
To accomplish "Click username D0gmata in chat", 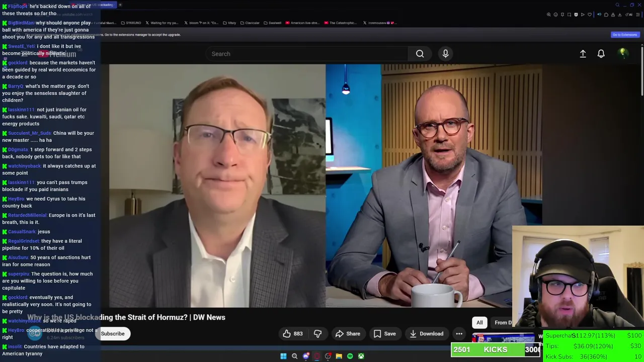I will [x=18, y=149].
